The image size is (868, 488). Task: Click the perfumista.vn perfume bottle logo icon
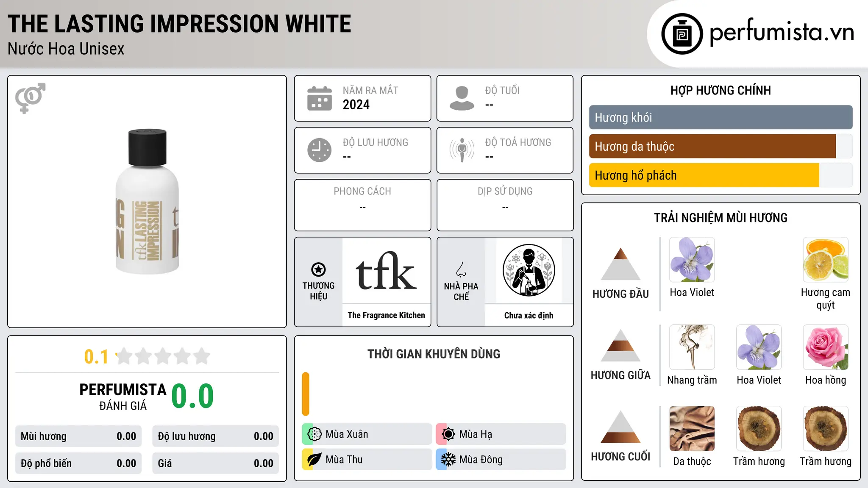pos(682,34)
